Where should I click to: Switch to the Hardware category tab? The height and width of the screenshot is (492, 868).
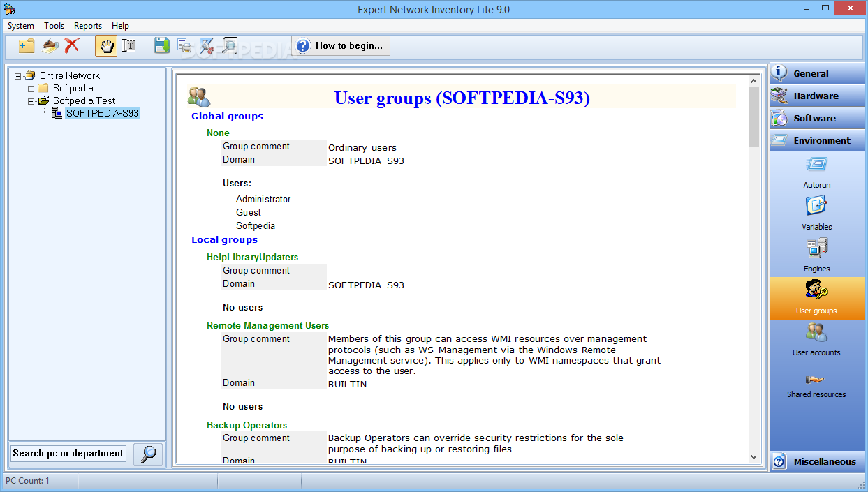tap(817, 96)
